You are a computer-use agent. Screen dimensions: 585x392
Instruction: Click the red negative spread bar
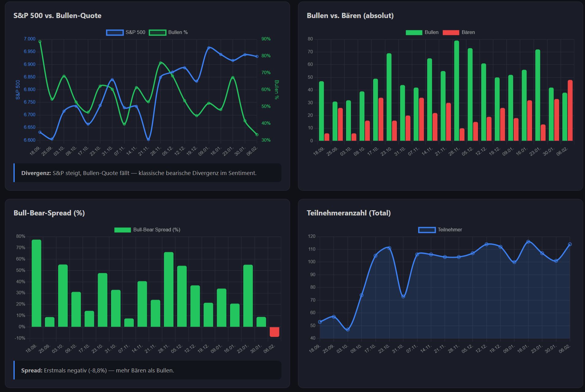[x=274, y=332]
